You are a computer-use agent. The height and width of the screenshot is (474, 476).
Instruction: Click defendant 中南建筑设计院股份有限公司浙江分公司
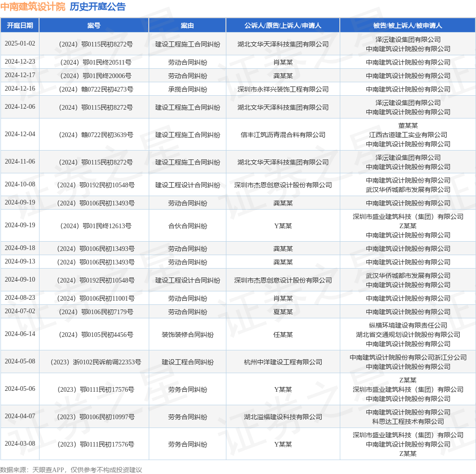pyautogui.click(x=408, y=357)
